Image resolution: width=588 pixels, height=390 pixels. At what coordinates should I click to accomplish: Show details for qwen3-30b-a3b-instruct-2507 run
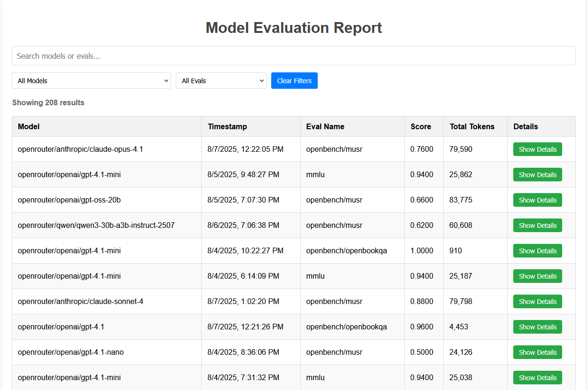point(537,225)
